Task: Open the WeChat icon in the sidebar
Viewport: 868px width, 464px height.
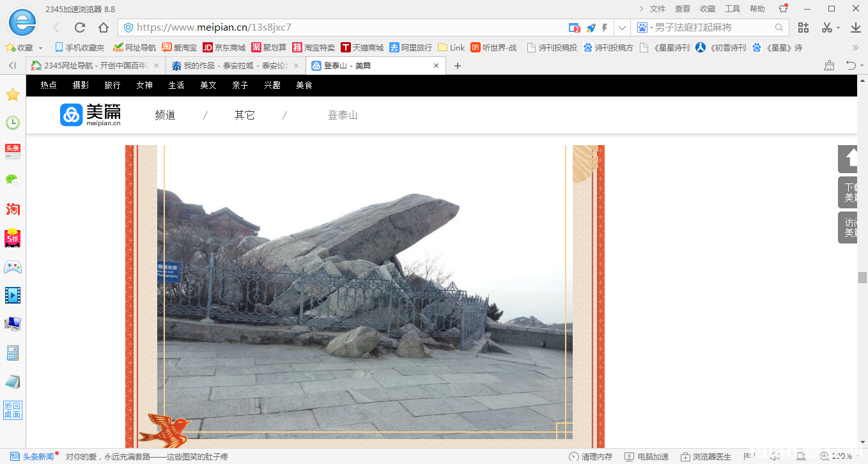Action: [x=13, y=180]
